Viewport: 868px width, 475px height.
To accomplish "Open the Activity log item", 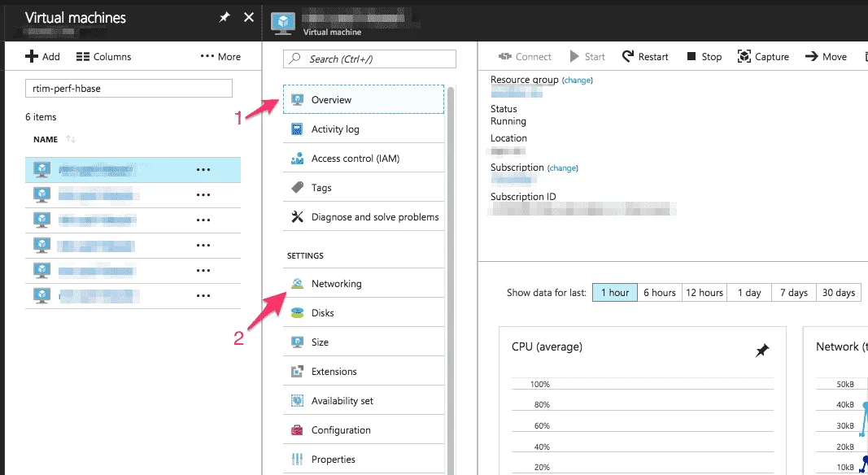I will pos(363,129).
